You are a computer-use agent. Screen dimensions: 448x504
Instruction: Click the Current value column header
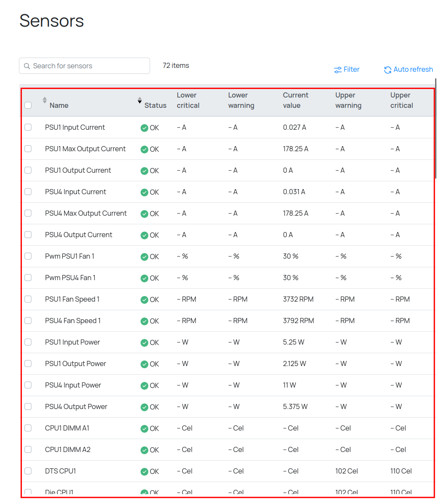[295, 101]
